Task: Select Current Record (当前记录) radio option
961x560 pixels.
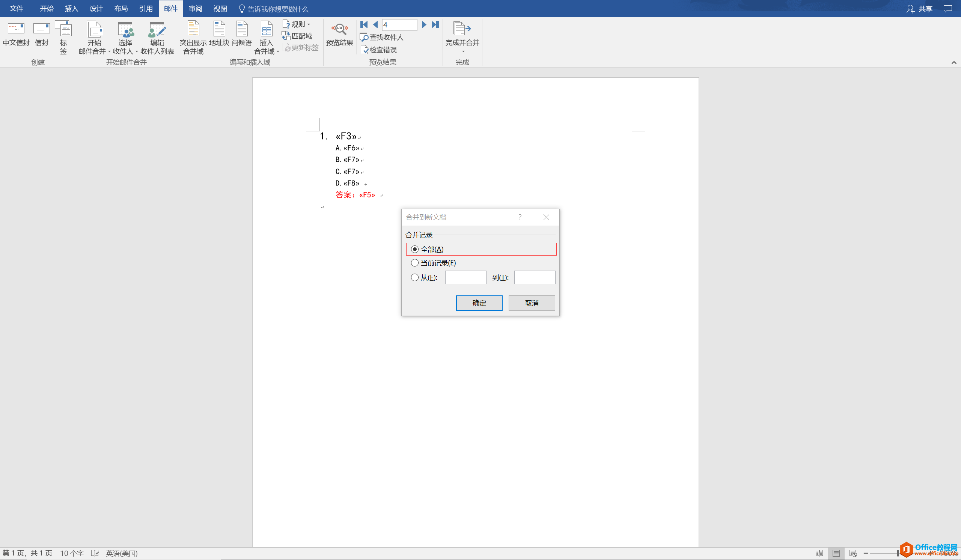Action: point(414,263)
